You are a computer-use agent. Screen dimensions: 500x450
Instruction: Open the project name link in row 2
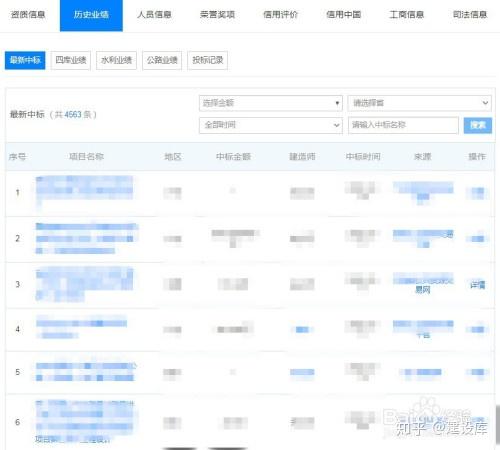[87, 238]
